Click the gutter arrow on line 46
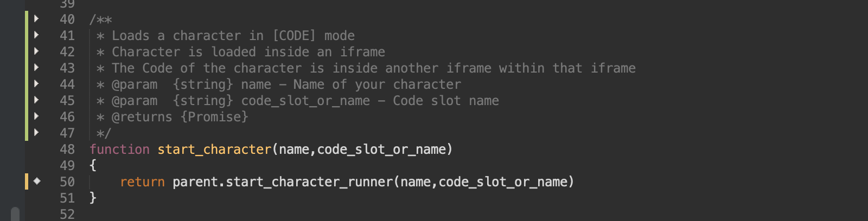 click(36, 116)
